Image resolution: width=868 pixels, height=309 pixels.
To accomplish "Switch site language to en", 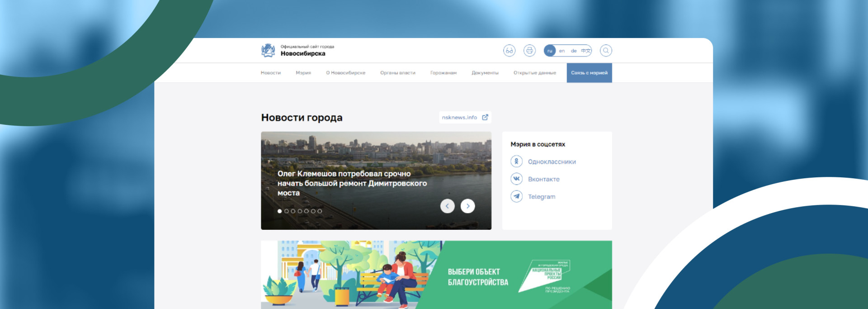I will (562, 51).
